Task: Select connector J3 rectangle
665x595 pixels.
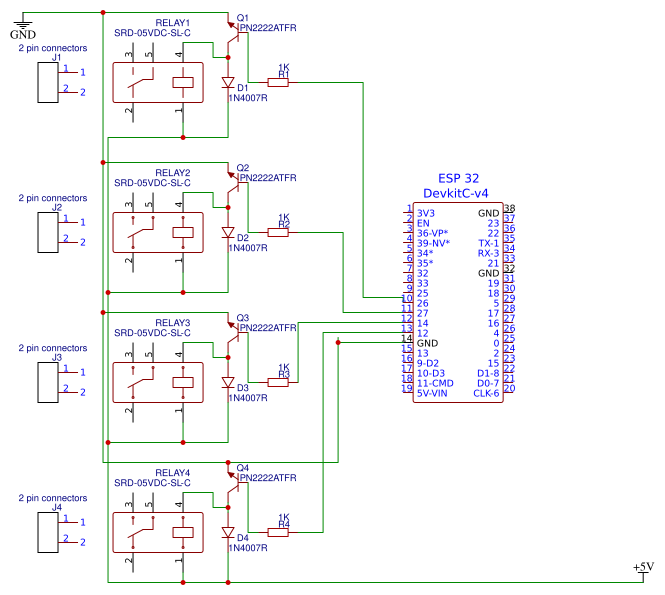Action: pyautogui.click(x=48, y=383)
